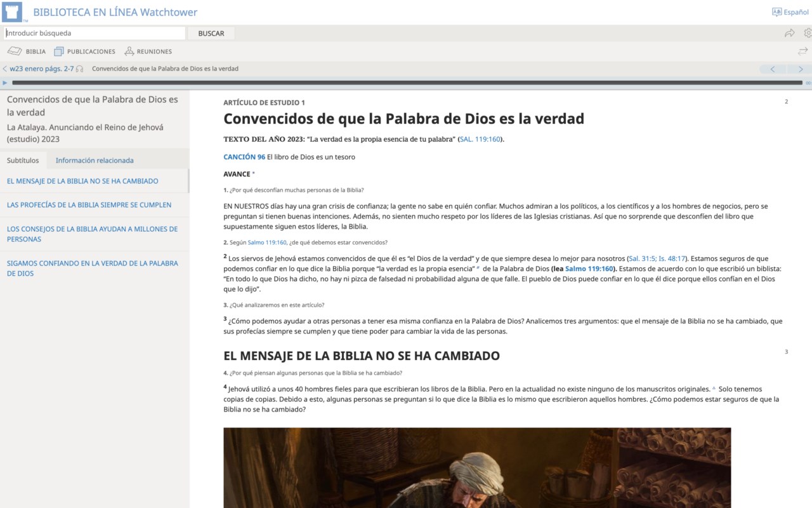Click the article title heading
Image resolution: width=812 pixels, height=508 pixels.
click(x=403, y=118)
